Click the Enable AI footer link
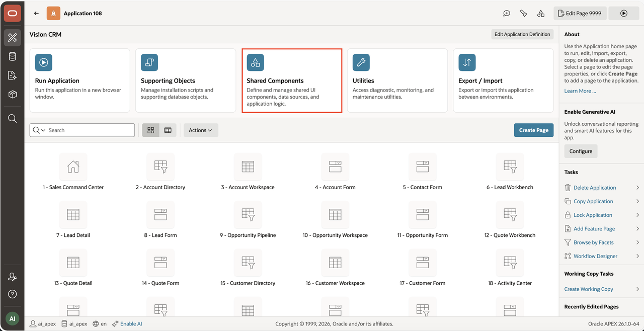Screen dimensions: 644x331 pyautogui.click(x=131, y=324)
